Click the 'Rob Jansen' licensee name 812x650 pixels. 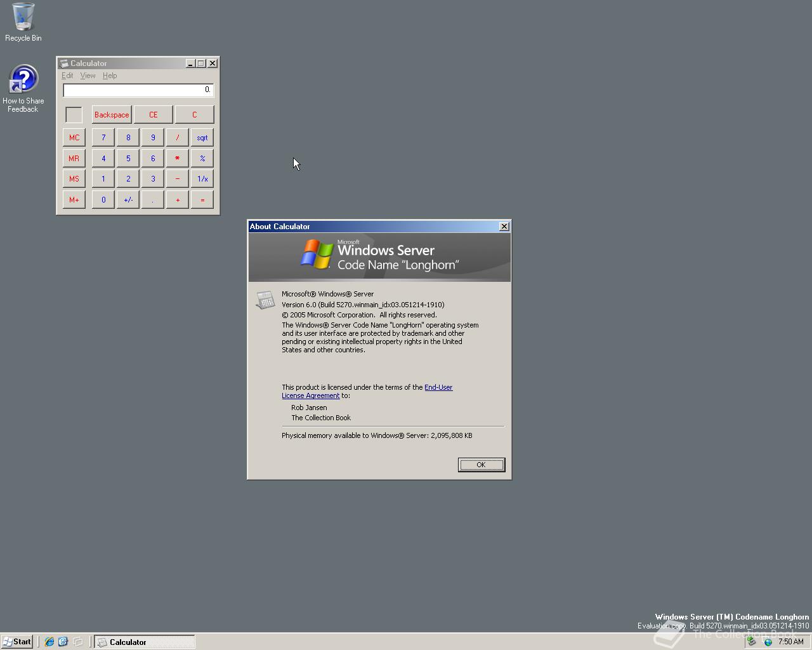point(309,408)
